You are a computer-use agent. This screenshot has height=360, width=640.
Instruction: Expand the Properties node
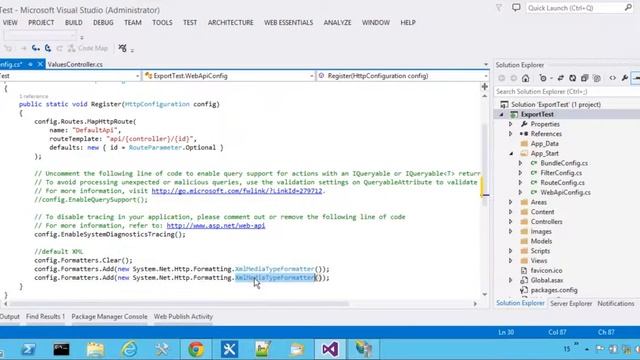click(x=511, y=124)
